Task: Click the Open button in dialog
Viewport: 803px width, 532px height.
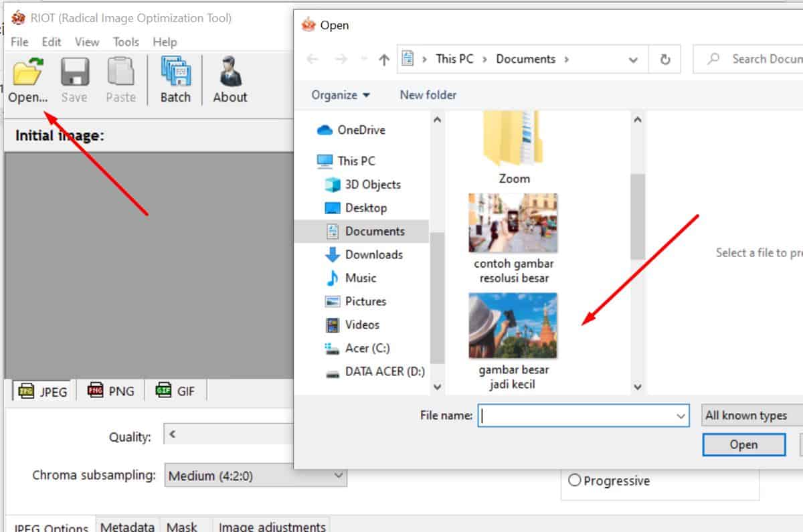Action: click(743, 444)
